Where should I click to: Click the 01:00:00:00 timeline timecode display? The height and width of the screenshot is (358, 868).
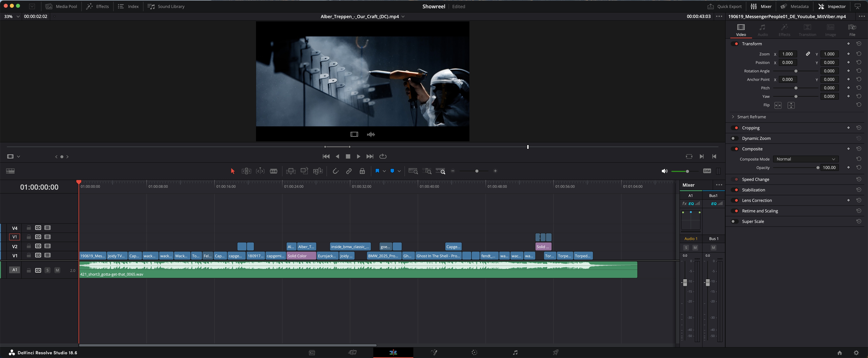(x=40, y=187)
